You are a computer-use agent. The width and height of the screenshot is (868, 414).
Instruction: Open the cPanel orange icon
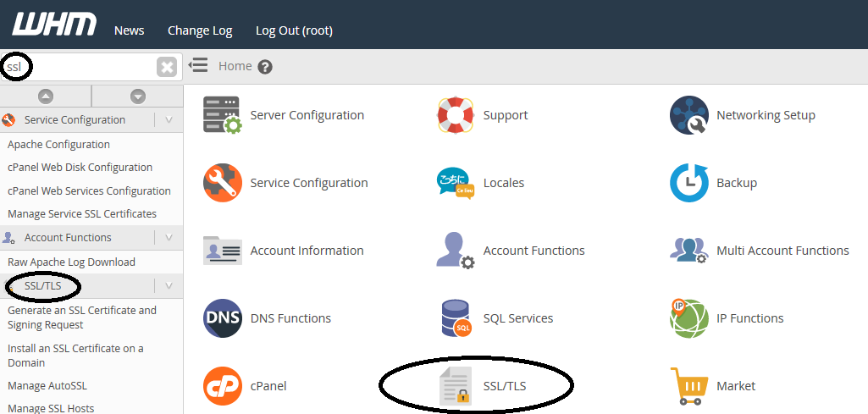(x=222, y=386)
